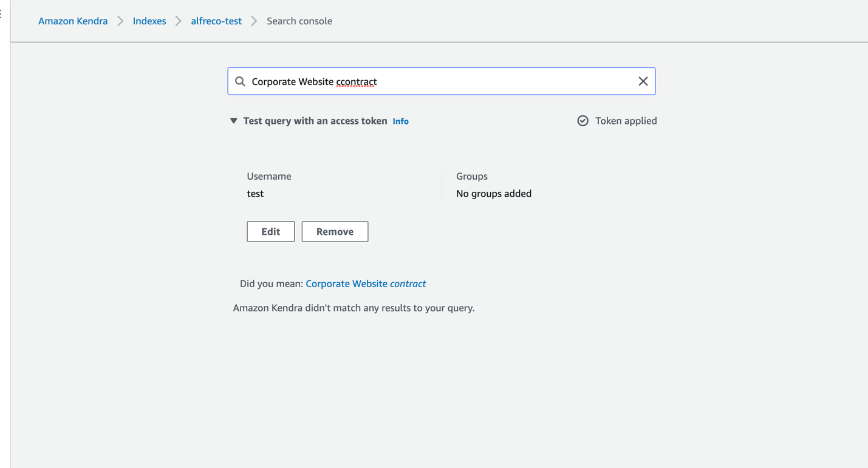Collapse the Test query with access token section

234,121
